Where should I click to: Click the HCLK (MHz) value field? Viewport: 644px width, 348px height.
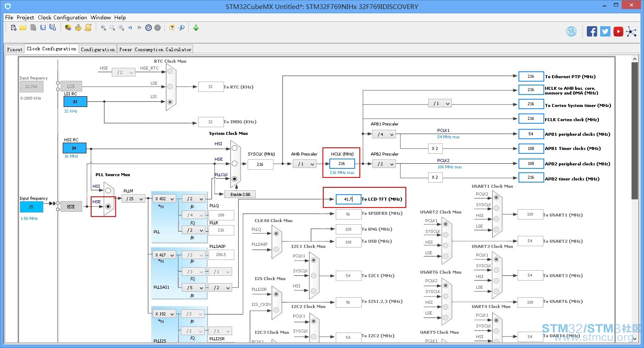(342, 164)
